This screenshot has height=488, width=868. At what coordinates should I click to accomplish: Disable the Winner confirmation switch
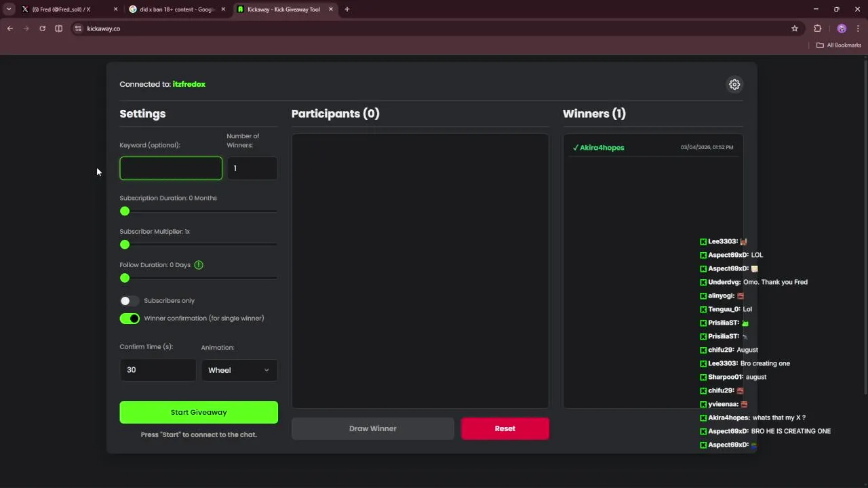[x=130, y=319]
